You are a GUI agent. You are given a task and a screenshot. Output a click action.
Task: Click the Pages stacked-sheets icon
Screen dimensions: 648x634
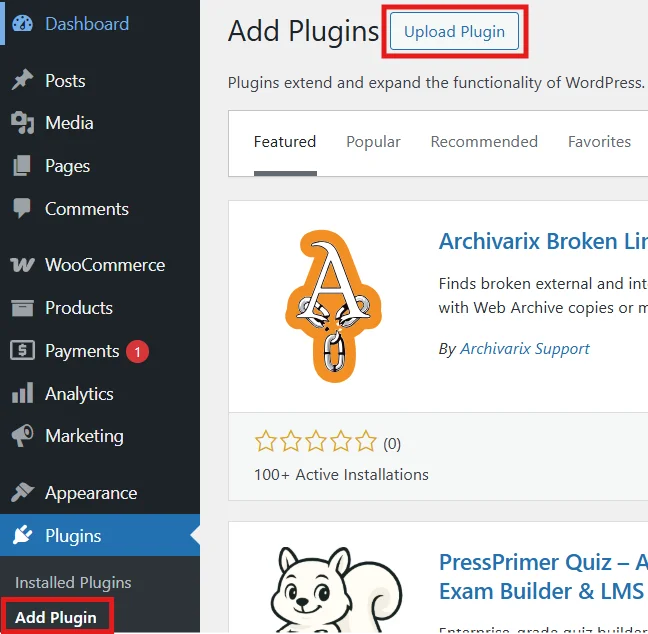click(x=22, y=166)
